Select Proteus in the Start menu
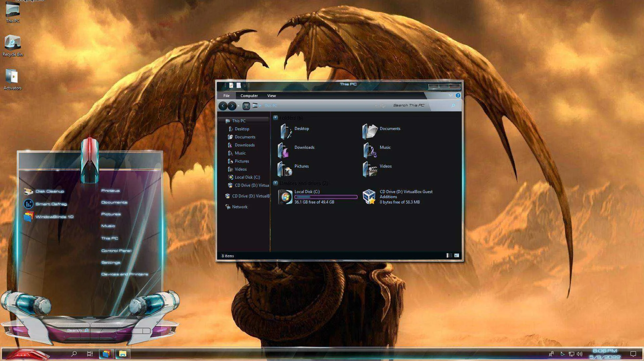The image size is (644, 361). pyautogui.click(x=110, y=190)
